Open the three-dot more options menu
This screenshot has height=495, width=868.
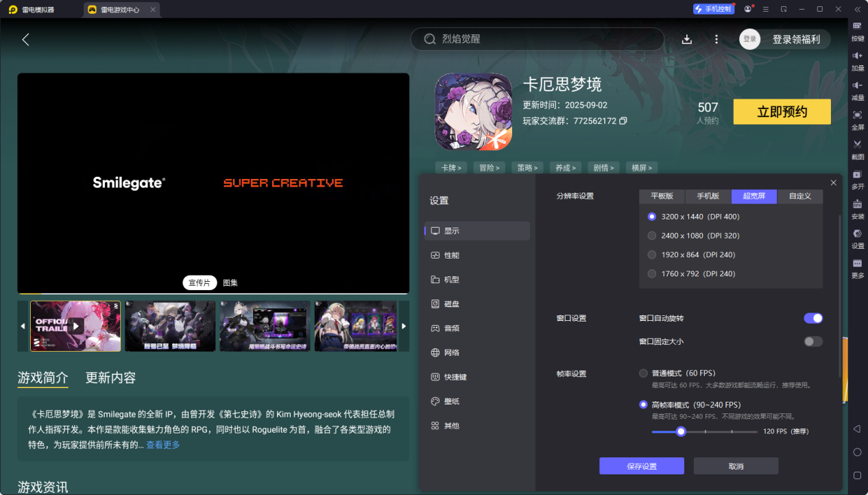(x=716, y=40)
